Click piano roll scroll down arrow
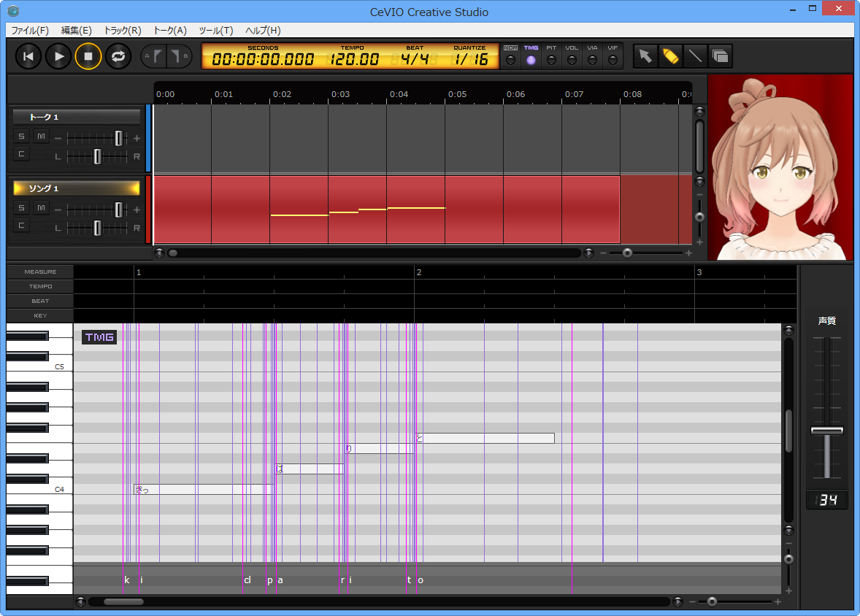This screenshot has width=860, height=616. 788,530
